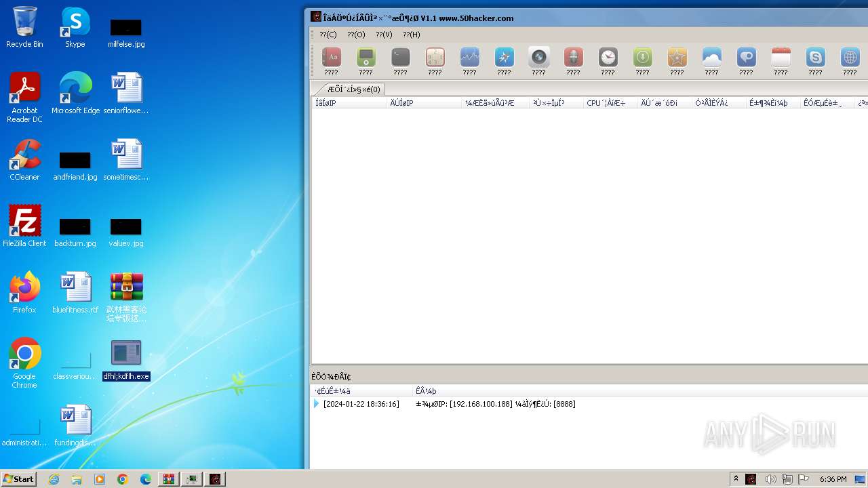Click the network tray icon
The height and width of the screenshot is (488, 868).
coord(787,479)
